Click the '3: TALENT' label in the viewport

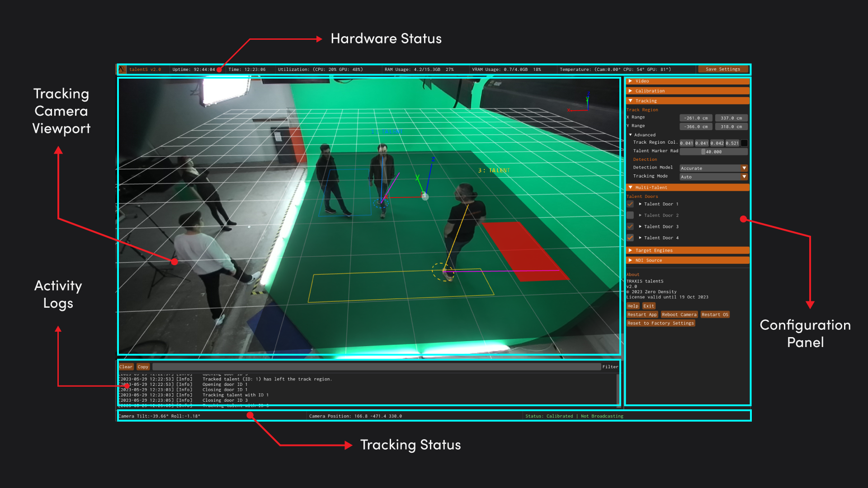(494, 170)
